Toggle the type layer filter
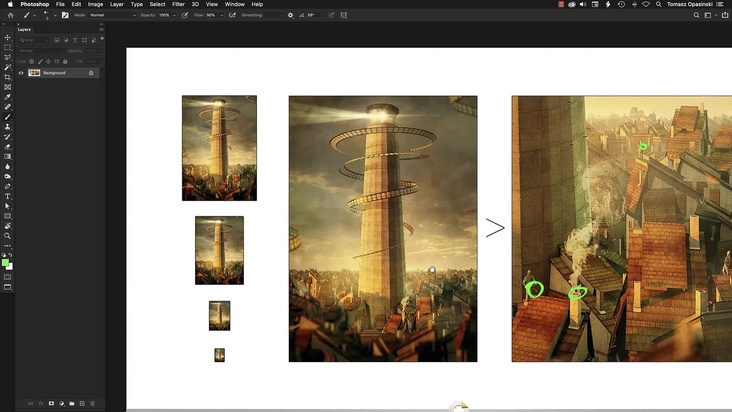Viewport: 732px width, 412px height. 75,40
